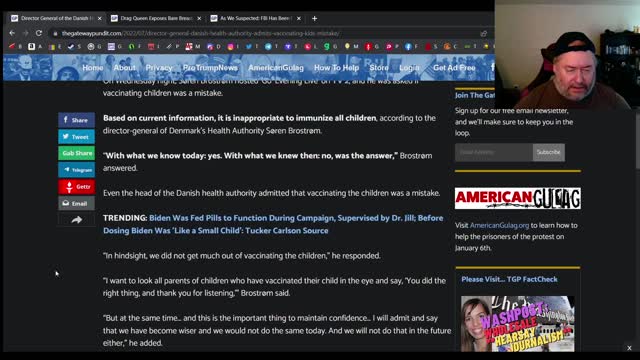Open the orange bookmark labeled C
The image size is (640, 360).
coord(447,47)
